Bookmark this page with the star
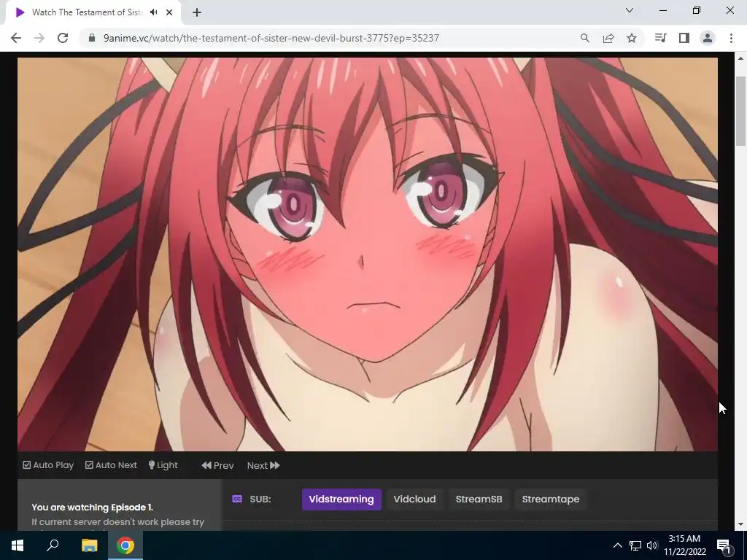 (632, 38)
